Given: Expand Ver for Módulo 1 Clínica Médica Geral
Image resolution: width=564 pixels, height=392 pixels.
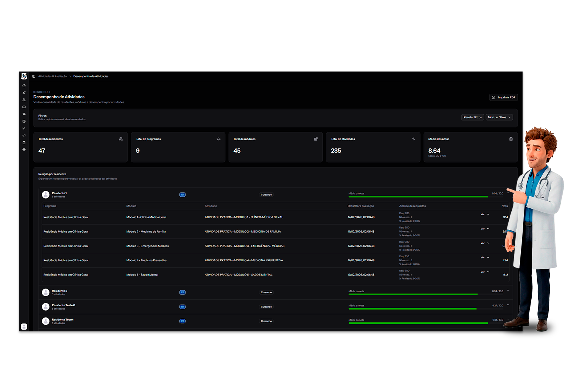Looking at the screenshot, I should click(485, 215).
